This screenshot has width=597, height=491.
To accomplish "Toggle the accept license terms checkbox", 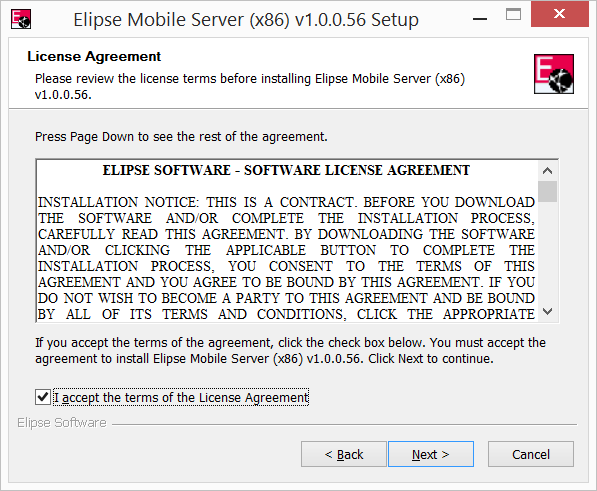I will (x=43, y=397).
